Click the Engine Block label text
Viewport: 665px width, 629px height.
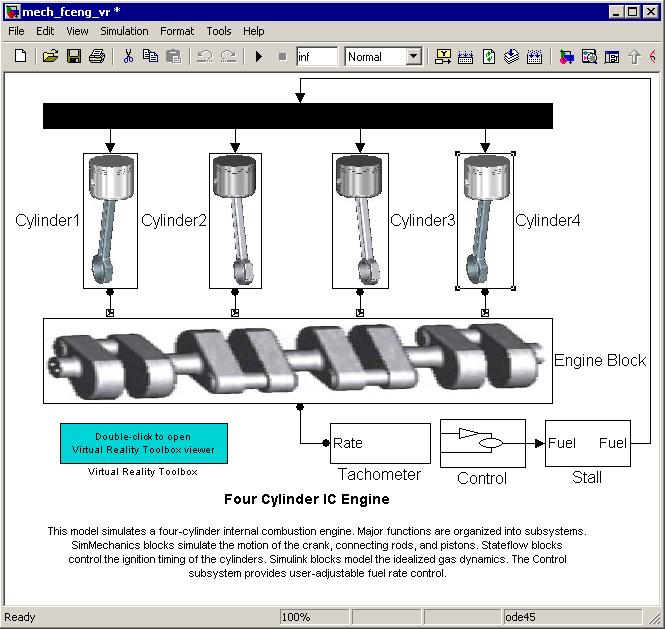pyautogui.click(x=600, y=361)
